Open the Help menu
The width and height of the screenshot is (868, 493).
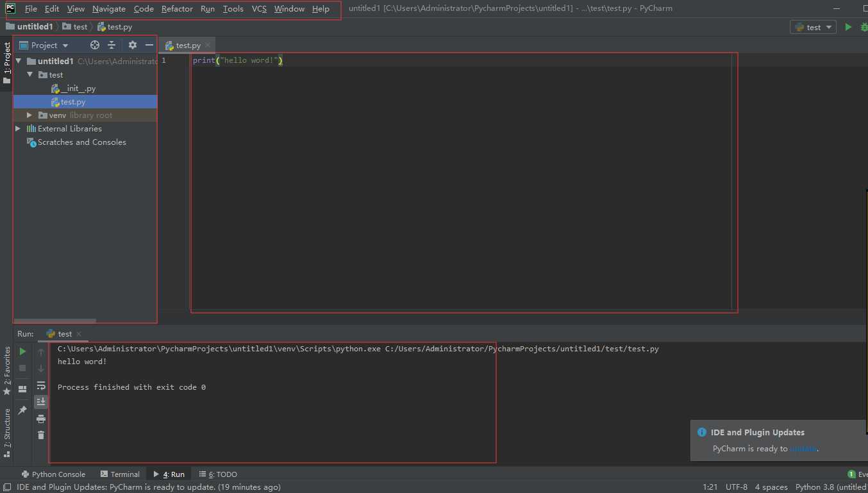tap(321, 9)
